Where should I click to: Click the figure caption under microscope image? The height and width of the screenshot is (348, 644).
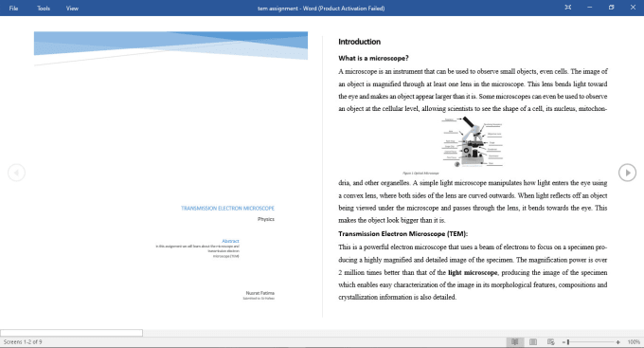[420, 174]
